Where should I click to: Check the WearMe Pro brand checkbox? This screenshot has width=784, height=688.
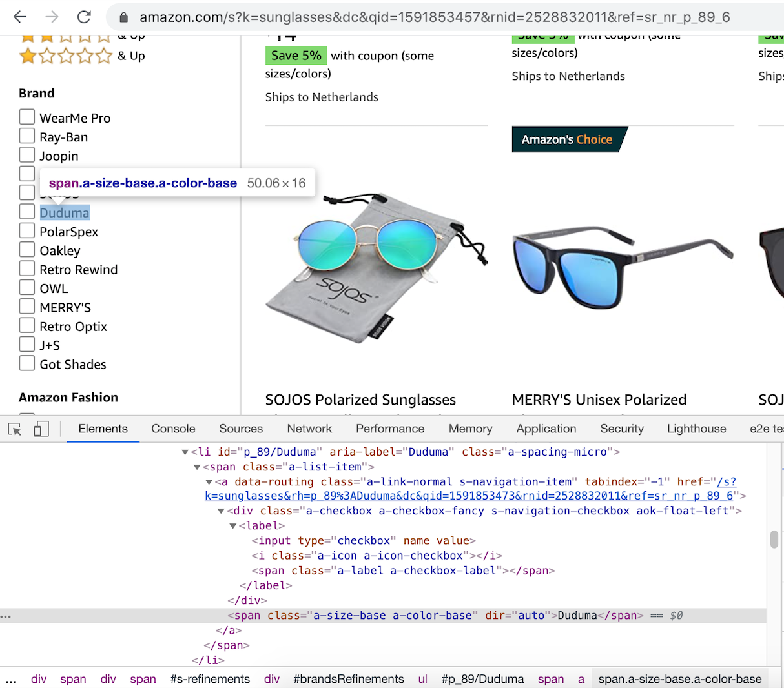tap(26, 117)
